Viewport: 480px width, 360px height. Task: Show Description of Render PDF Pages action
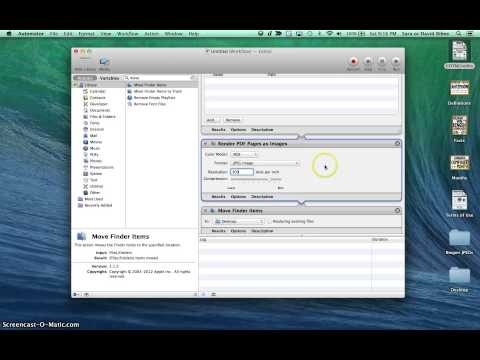click(x=262, y=197)
